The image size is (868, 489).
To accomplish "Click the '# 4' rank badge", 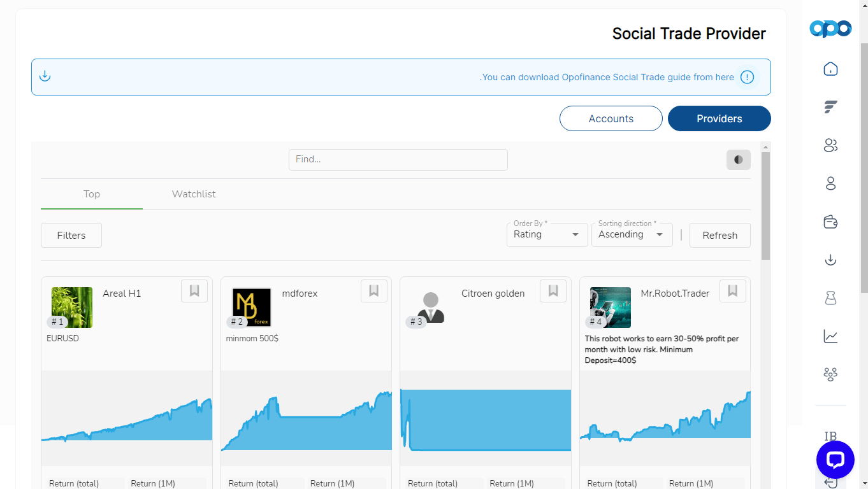I will coord(596,322).
